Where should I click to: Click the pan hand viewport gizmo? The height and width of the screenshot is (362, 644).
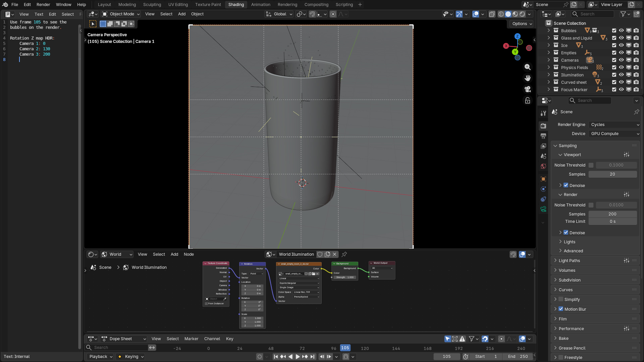(x=528, y=78)
